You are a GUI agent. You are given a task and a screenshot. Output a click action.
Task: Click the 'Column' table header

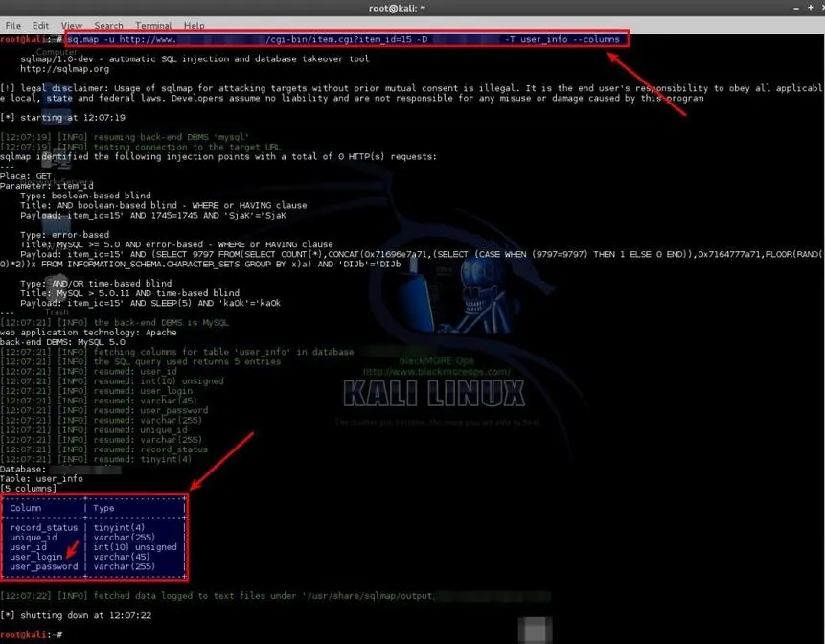(25, 508)
